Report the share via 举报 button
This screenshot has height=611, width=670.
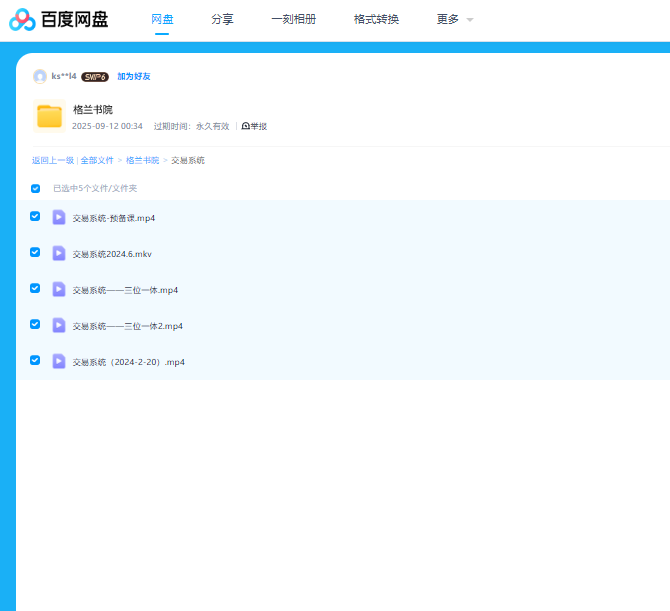pos(255,126)
